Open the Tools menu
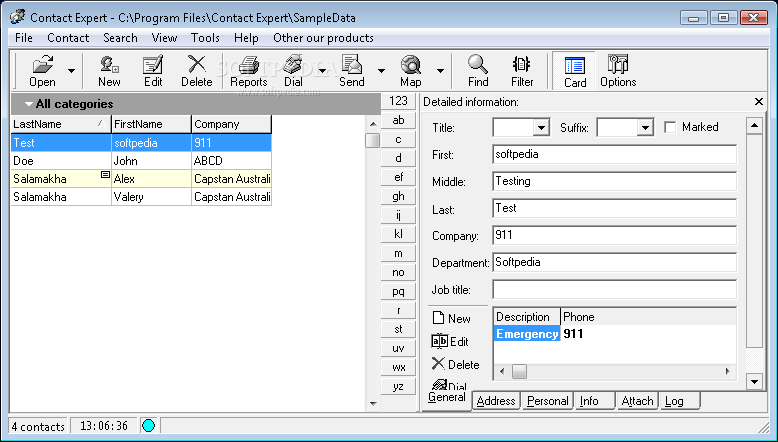 205,38
